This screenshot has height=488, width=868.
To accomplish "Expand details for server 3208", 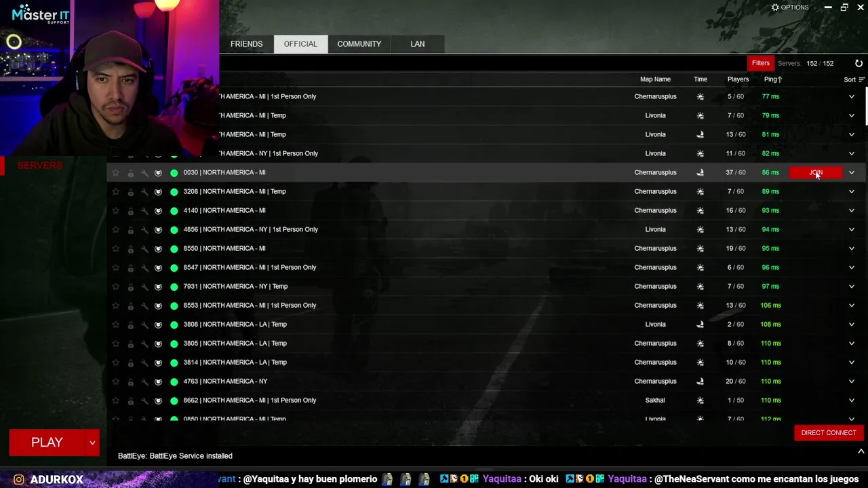I will pos(852,191).
